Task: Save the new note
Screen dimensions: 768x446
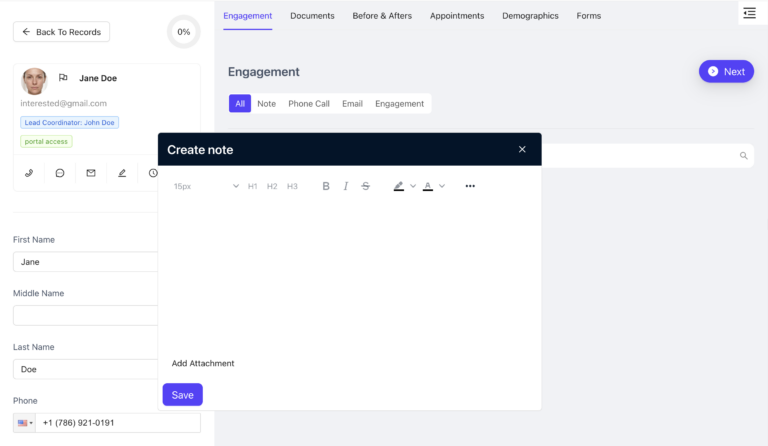Action: click(182, 395)
